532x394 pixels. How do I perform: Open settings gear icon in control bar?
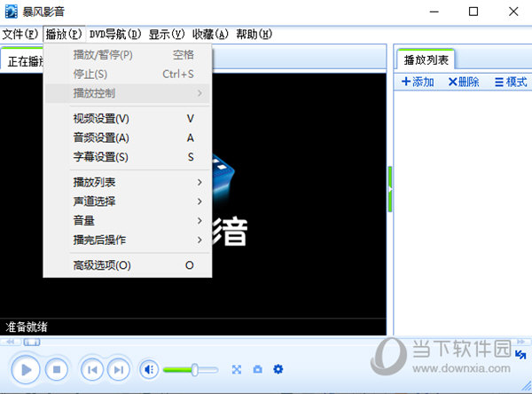278,369
